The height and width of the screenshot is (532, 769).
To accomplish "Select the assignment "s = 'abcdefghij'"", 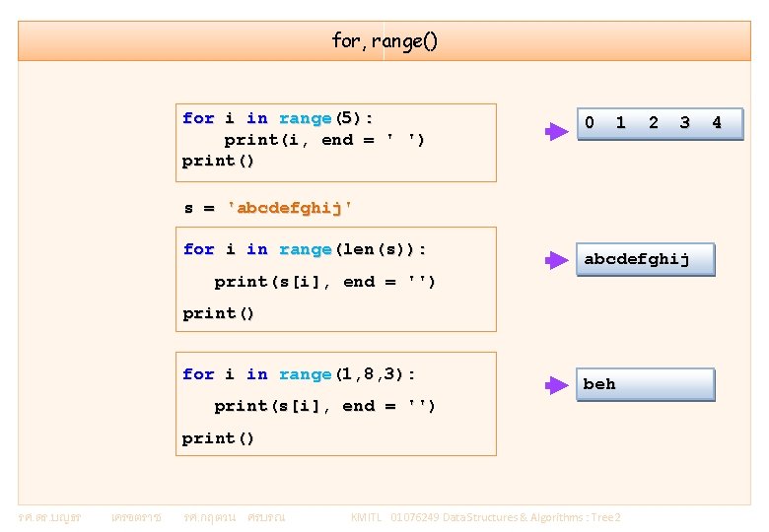I will (x=268, y=208).
